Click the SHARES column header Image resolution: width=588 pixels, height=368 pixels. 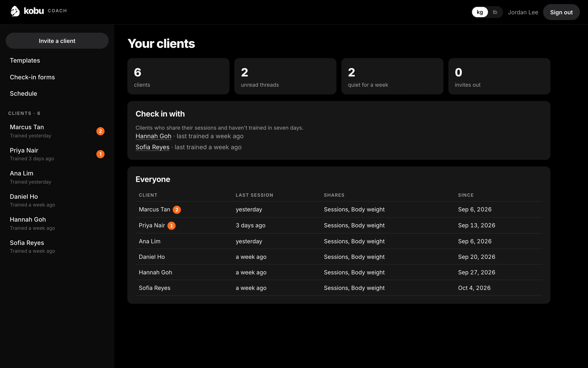(334, 195)
